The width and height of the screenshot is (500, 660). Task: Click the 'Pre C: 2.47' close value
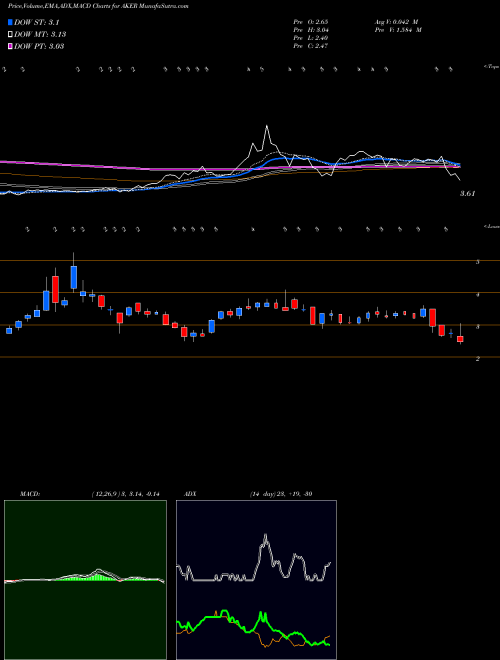tap(311, 46)
